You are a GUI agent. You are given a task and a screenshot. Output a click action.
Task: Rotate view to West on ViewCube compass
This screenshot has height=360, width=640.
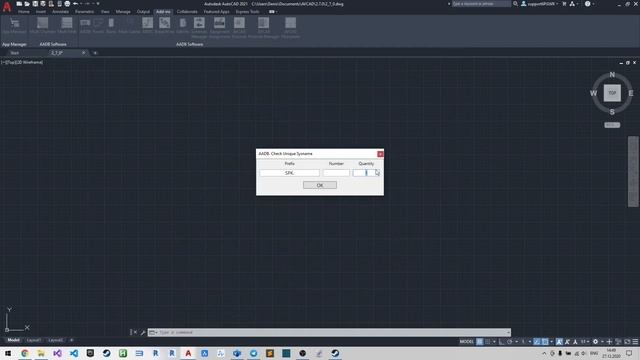[x=593, y=93]
